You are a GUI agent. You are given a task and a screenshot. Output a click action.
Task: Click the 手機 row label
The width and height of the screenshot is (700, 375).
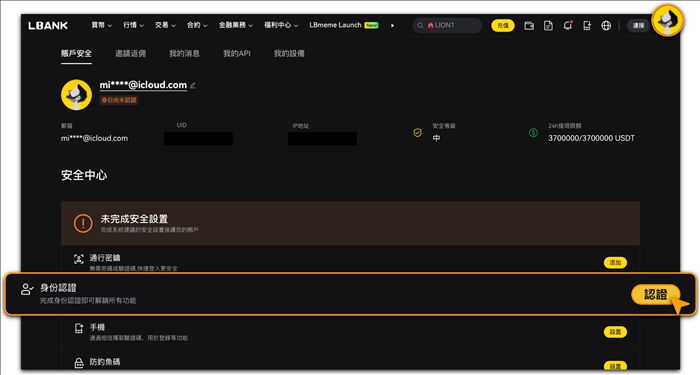97,327
